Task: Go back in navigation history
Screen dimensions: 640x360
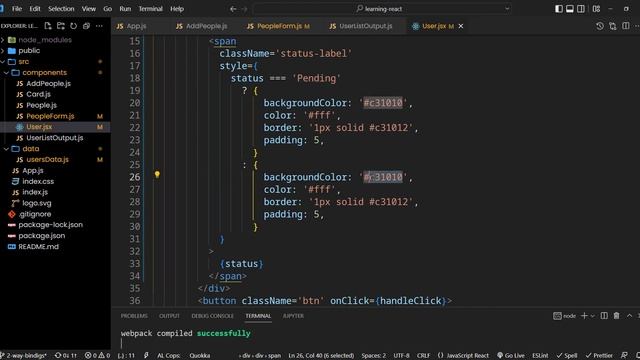Action: pyautogui.click(x=233, y=9)
